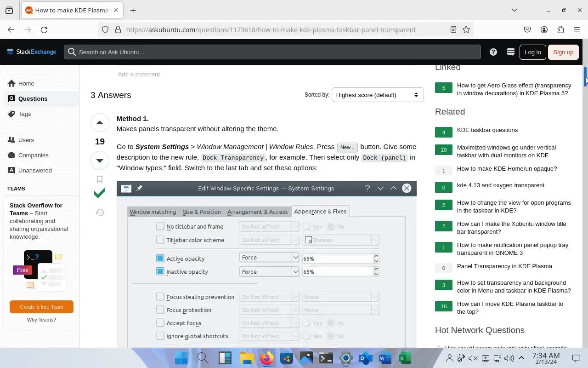Open Firefox from the taskbar

[x=266, y=358]
